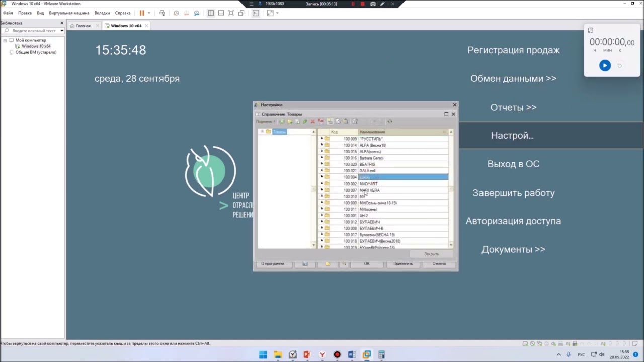Open Word from the taskbar
Image resolution: width=644 pixels, height=362 pixels.
[x=352, y=355]
